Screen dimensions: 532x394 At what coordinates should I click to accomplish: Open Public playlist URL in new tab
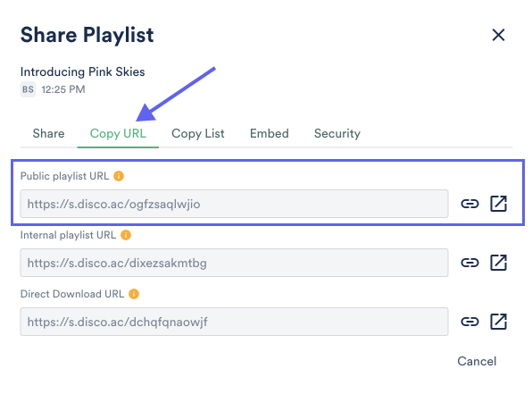(x=498, y=204)
